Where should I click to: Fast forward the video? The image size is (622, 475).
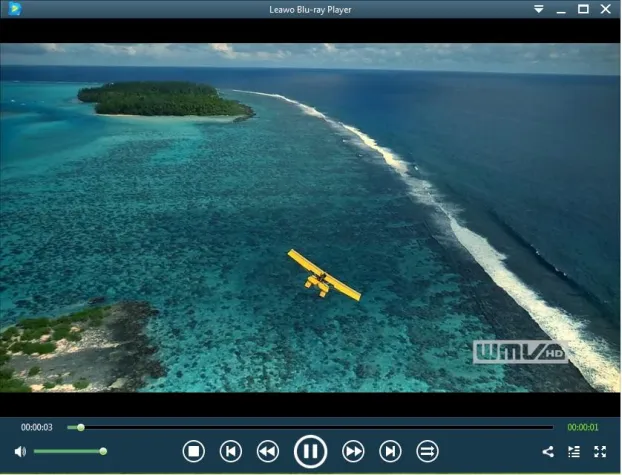pyautogui.click(x=353, y=451)
